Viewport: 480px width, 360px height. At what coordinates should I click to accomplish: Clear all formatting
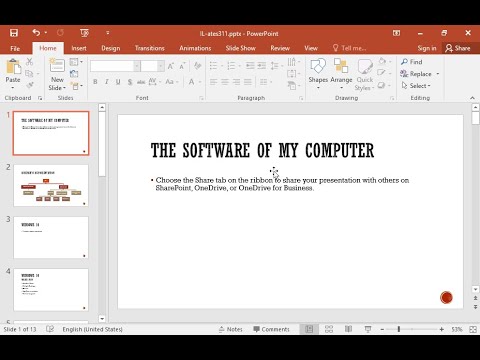[x=197, y=66]
